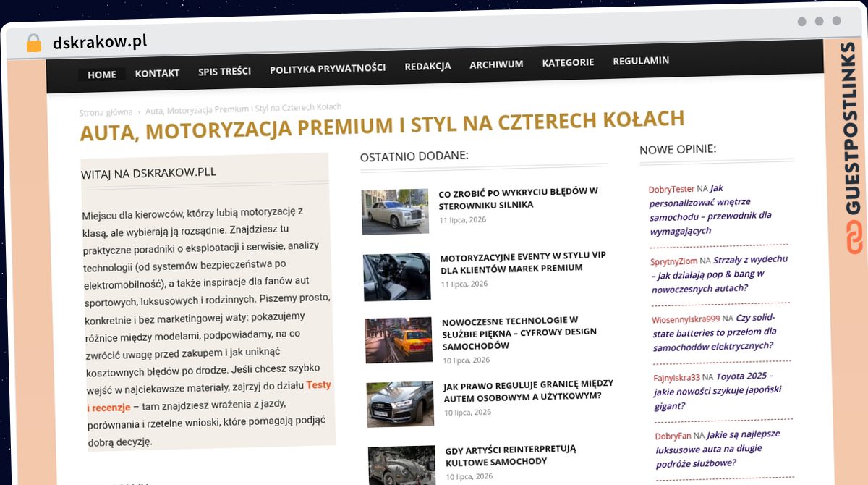
Task: Click the car interior thumbnail
Action: pos(397,277)
